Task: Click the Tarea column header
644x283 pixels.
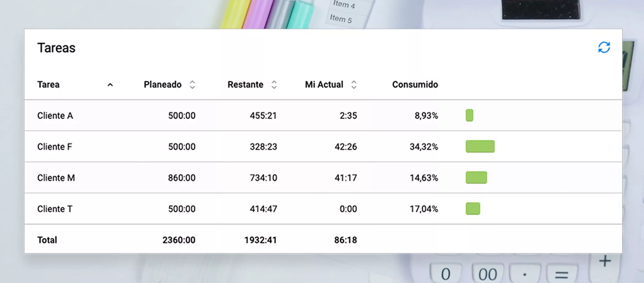Action: coord(48,85)
